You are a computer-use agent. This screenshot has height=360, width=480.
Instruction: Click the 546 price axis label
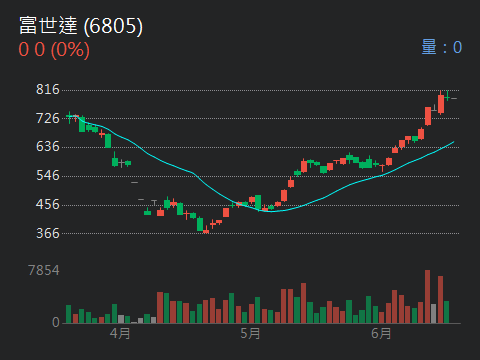coord(48,175)
